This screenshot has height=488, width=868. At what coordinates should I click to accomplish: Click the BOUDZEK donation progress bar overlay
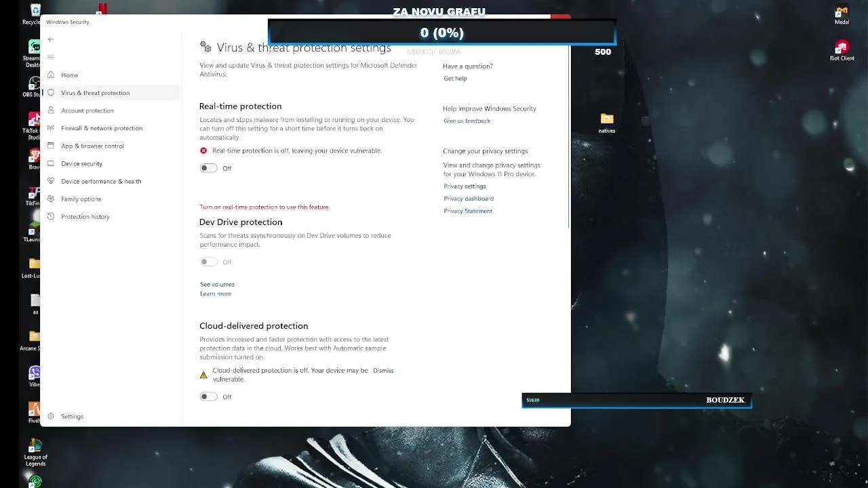click(637, 400)
